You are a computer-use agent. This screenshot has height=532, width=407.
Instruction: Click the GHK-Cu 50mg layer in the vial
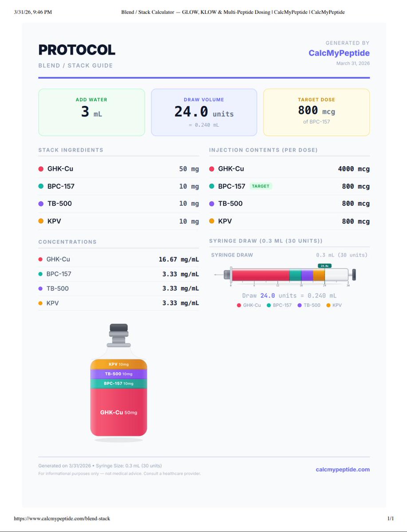click(x=119, y=412)
